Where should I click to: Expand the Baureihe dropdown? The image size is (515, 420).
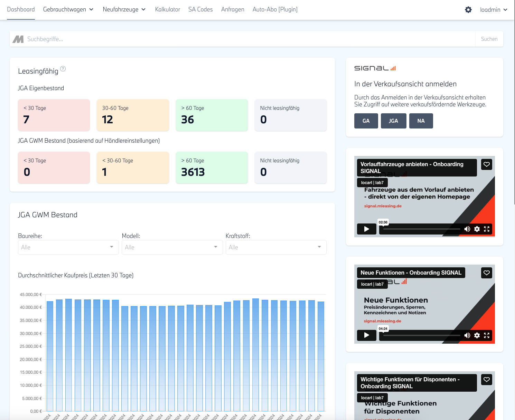click(68, 247)
